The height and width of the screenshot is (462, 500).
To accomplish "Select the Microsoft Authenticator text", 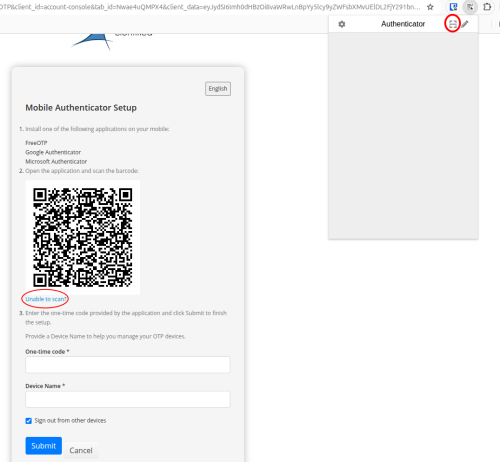I will (x=56, y=161).
